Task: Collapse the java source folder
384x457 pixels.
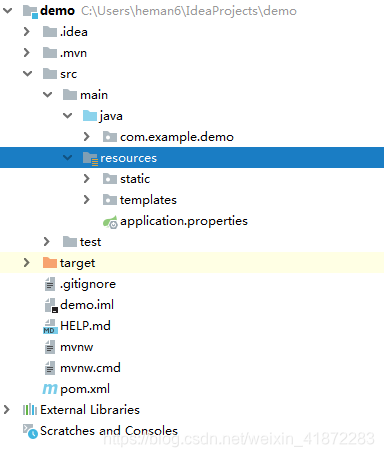Action: pos(68,116)
